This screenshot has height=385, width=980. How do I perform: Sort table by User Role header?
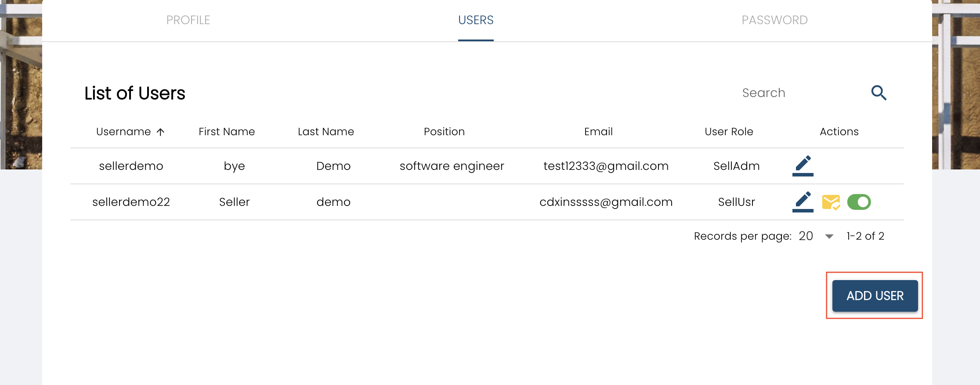[729, 132]
